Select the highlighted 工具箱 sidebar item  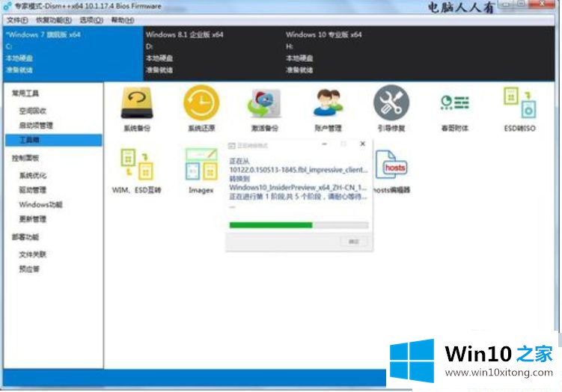point(54,140)
